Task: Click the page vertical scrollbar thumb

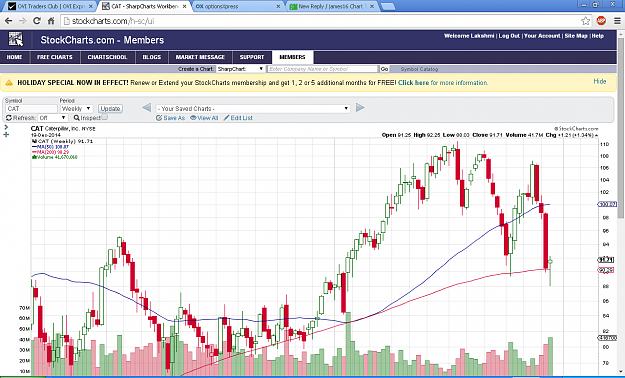Action: tap(621, 128)
